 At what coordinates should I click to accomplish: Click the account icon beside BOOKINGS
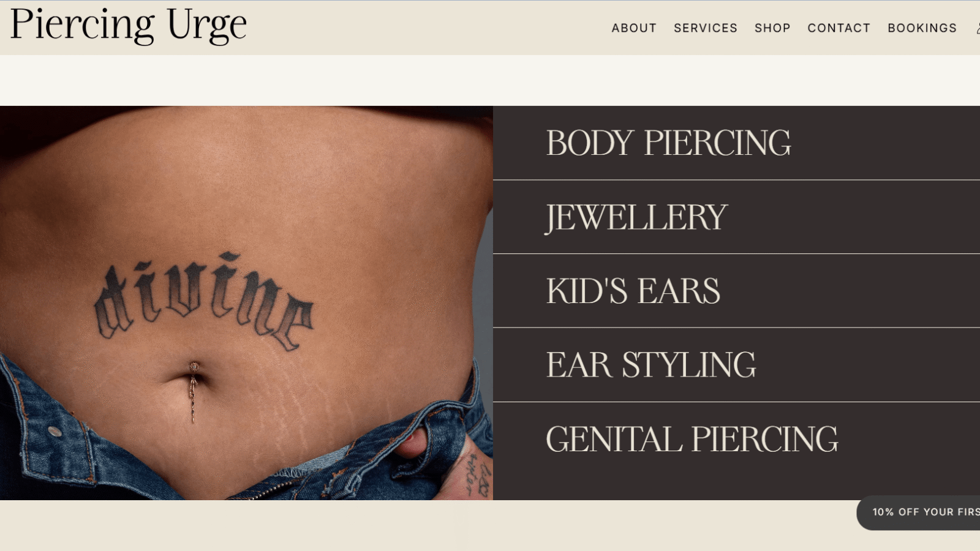click(978, 28)
